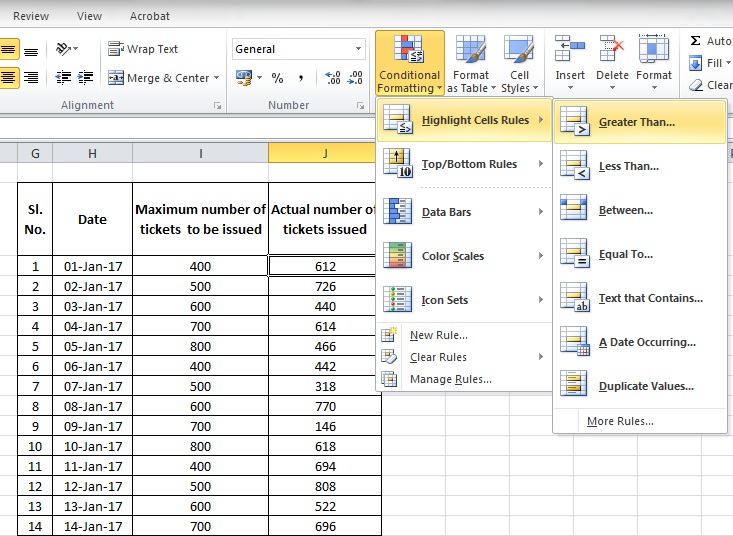Viewport: 733px width, 536px height.
Task: Open Alignment dialog launcher
Action: click(217, 106)
